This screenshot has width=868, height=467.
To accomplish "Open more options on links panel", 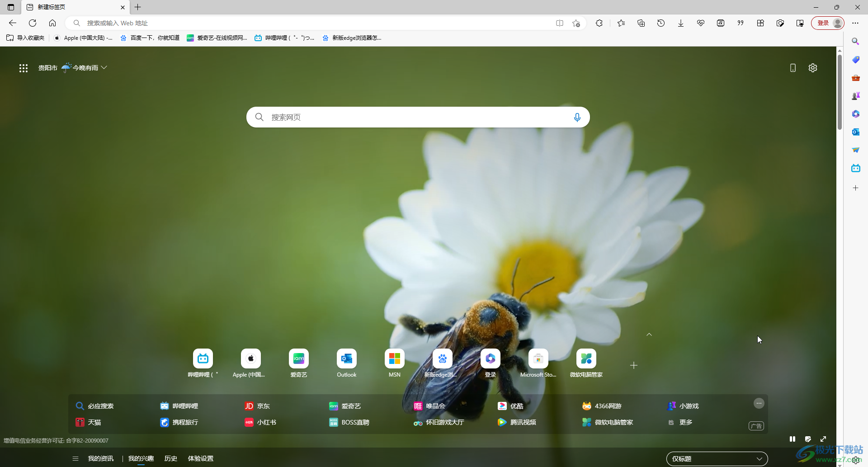I will 759,403.
